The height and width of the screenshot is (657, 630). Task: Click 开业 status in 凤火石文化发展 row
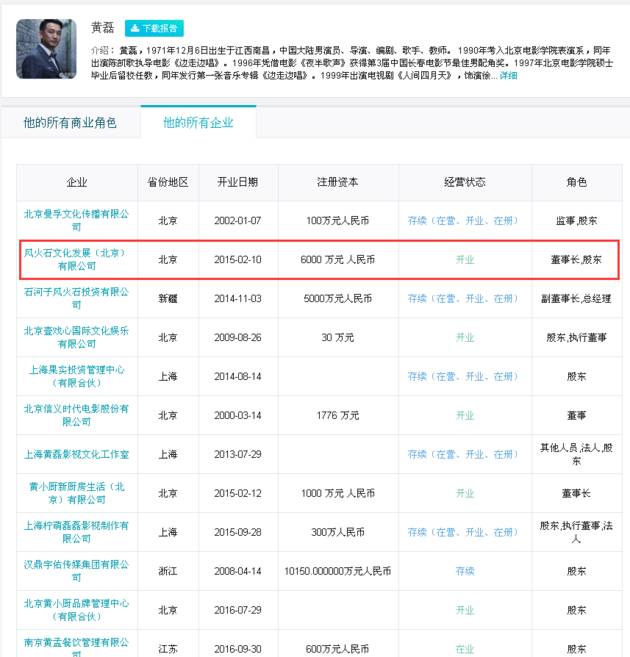465,259
